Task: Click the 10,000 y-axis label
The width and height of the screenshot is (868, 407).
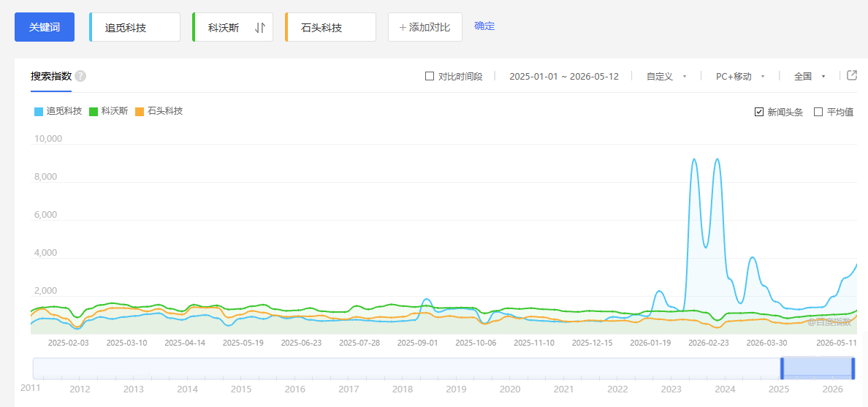Action: [x=47, y=139]
